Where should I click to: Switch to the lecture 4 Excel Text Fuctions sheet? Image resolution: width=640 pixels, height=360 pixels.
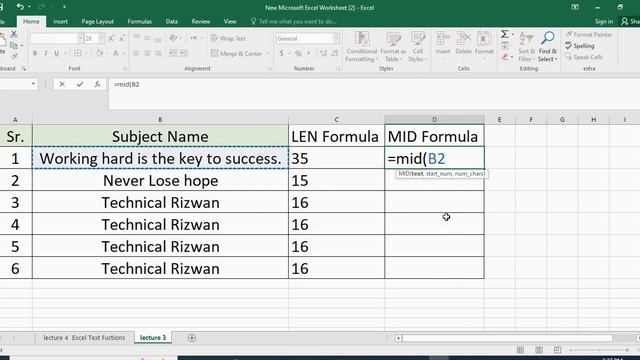point(84,338)
